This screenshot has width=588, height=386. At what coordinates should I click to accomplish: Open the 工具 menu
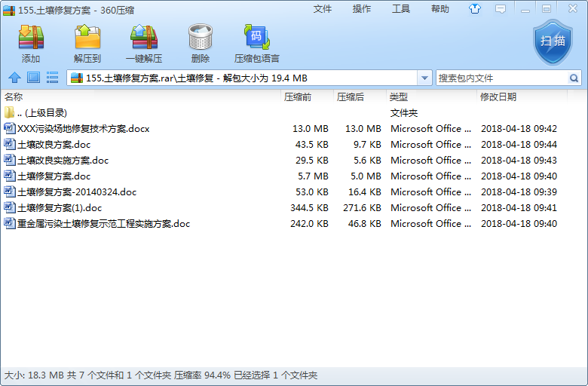401,9
